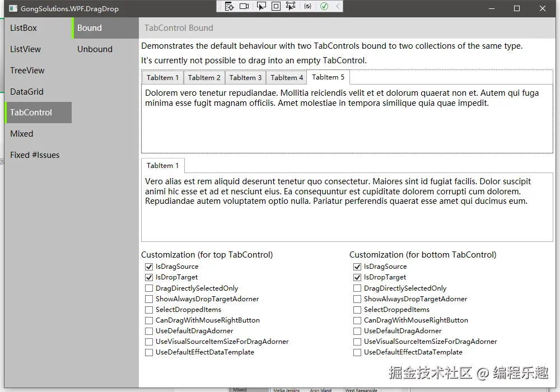Click the 'TabControl Bound' page heading
The width and height of the screenshot is (560, 392).
[x=179, y=28]
